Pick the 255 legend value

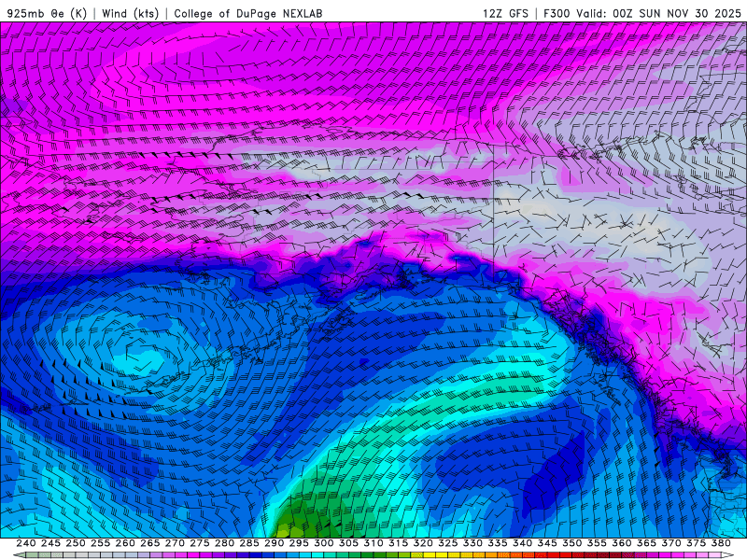tap(100, 543)
